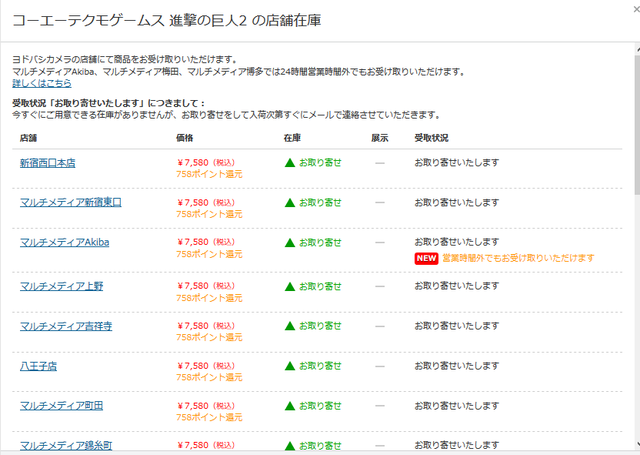Click the 価格 column header
Image resolution: width=640 pixels, height=455 pixels.
click(x=184, y=138)
